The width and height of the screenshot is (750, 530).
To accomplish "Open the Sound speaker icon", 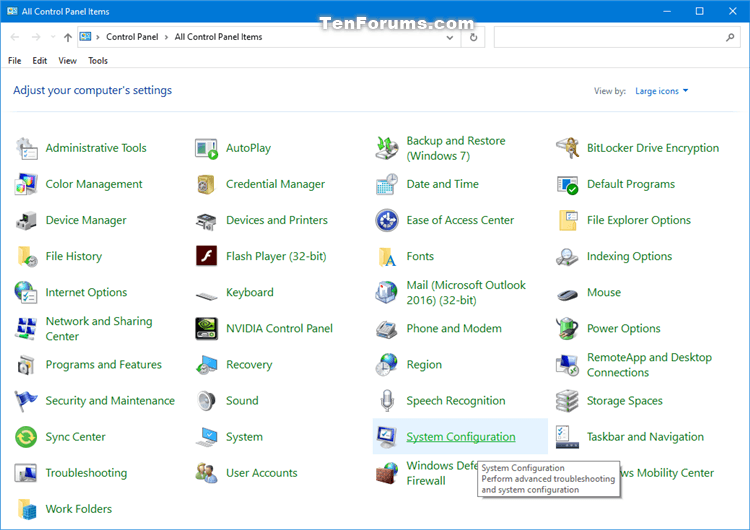I will 207,401.
